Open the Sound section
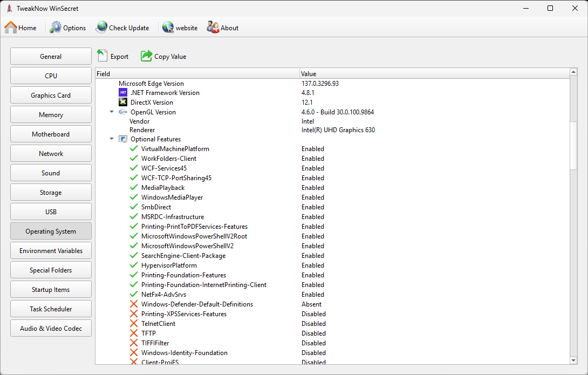Viewport: 588px width, 375px height. (51, 173)
